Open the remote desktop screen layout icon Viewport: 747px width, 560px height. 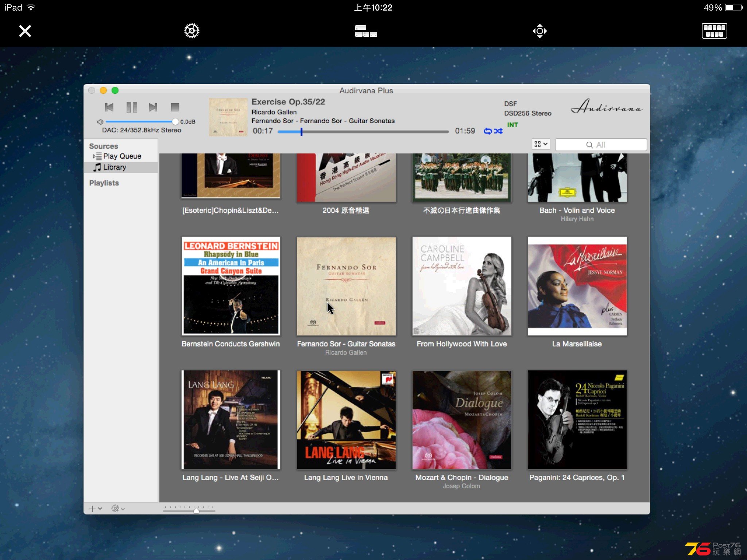tap(366, 31)
